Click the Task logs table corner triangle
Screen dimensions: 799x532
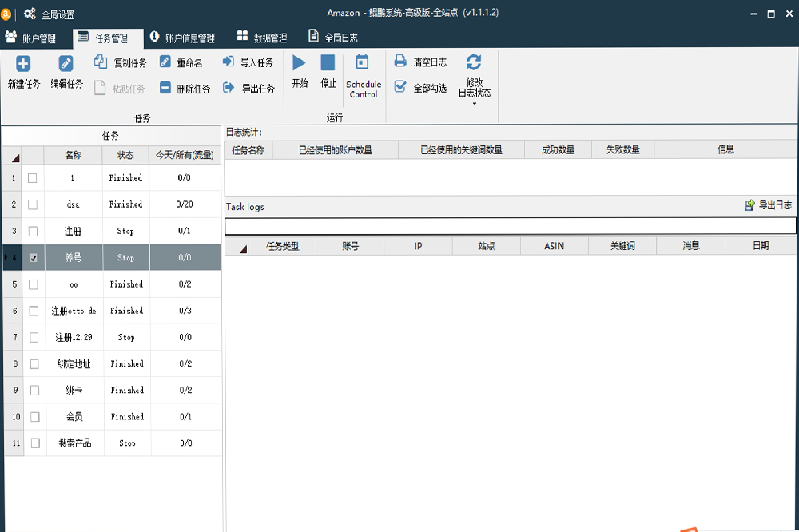(243, 249)
